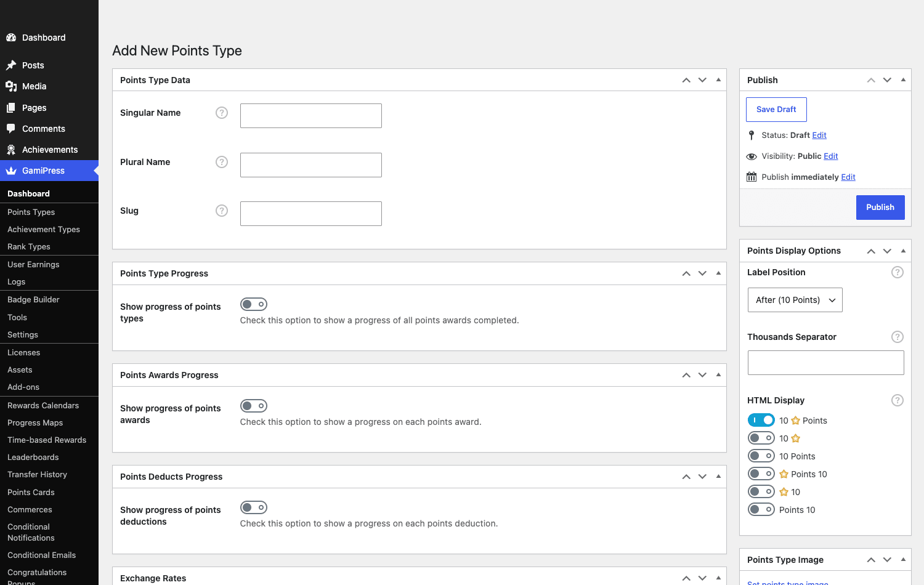Collapse the Points Type Data panel
The width and height of the screenshot is (924, 585).
[718, 80]
